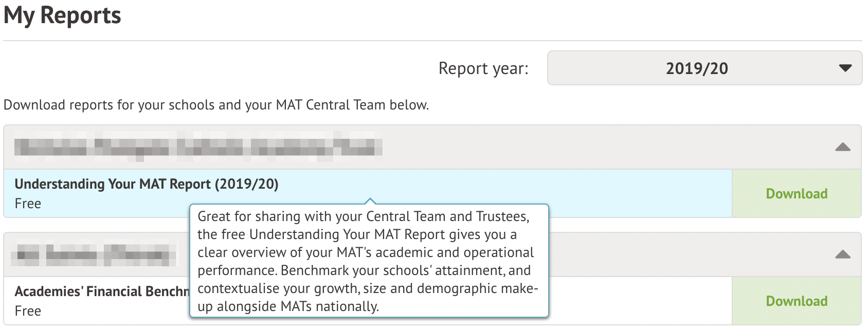Click the 'Download reports for your schools' text
This screenshot has height=329, width=868.
(x=216, y=105)
